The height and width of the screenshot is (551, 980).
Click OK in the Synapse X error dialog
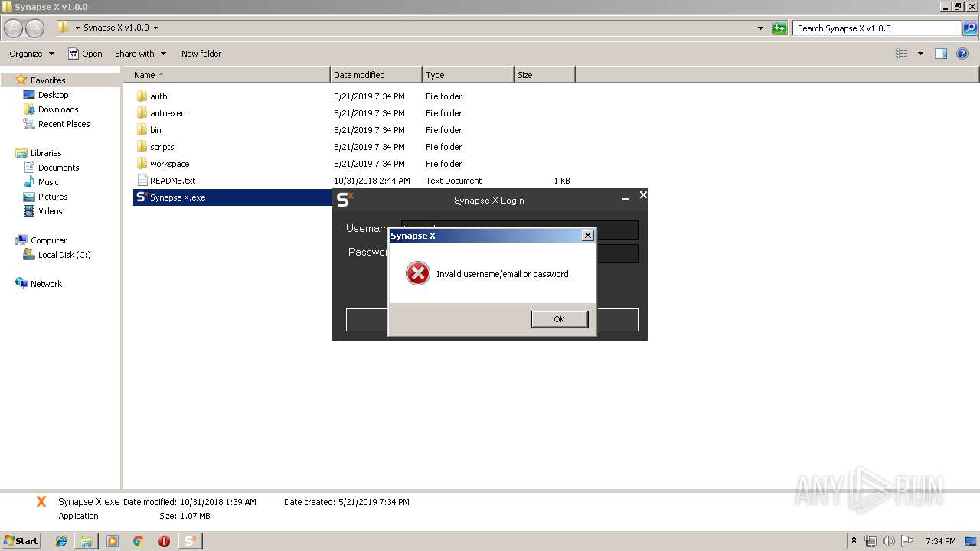tap(559, 319)
